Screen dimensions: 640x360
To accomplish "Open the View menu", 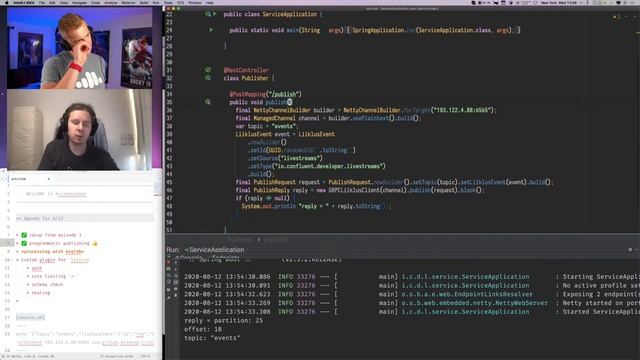I will click(x=64, y=2).
